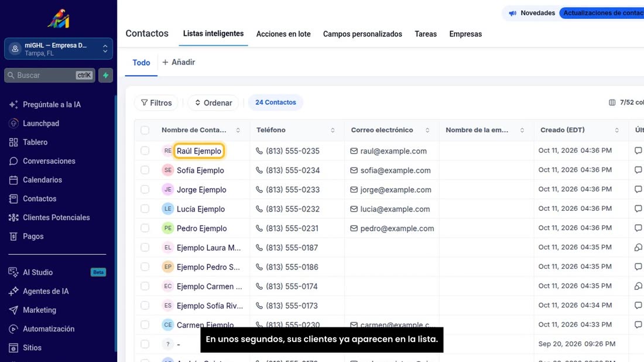Open the Ordenar sort dropdown
This screenshot has height=362, width=644.
(213, 103)
